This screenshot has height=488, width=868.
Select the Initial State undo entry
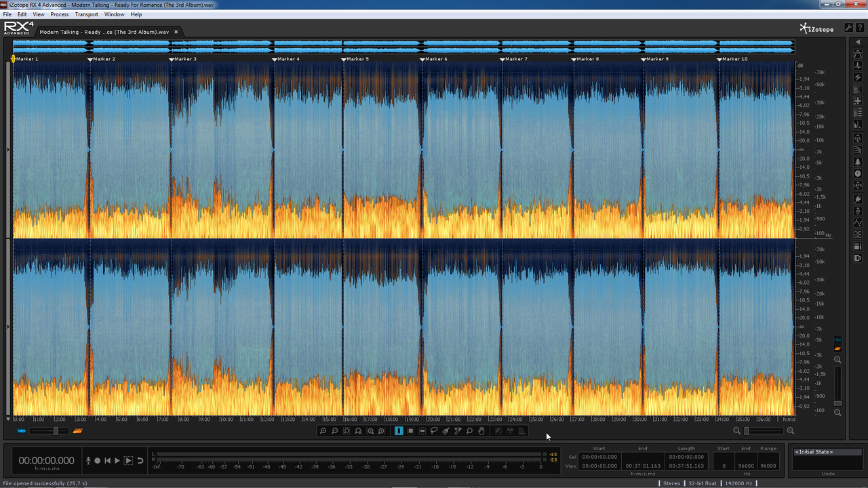[827, 452]
